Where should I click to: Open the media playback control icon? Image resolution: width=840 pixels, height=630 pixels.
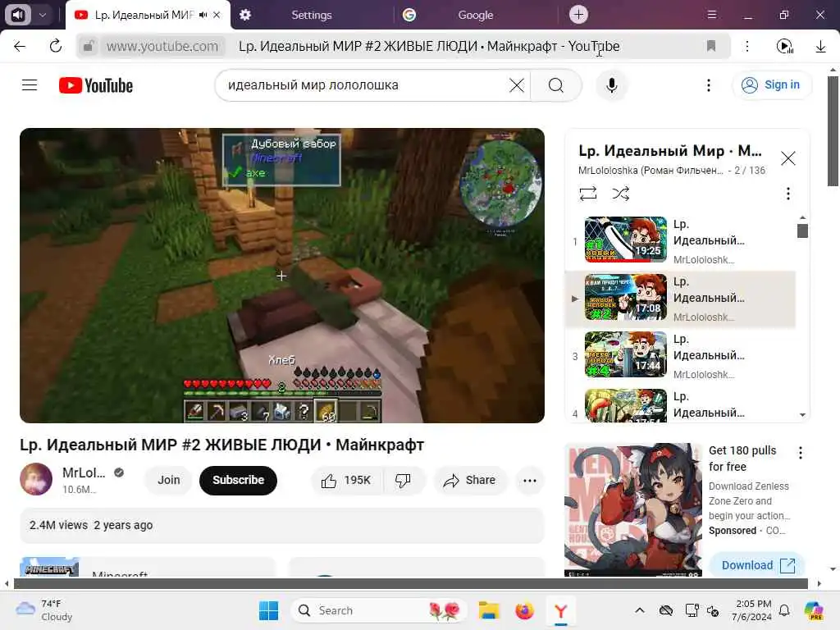[x=784, y=47]
